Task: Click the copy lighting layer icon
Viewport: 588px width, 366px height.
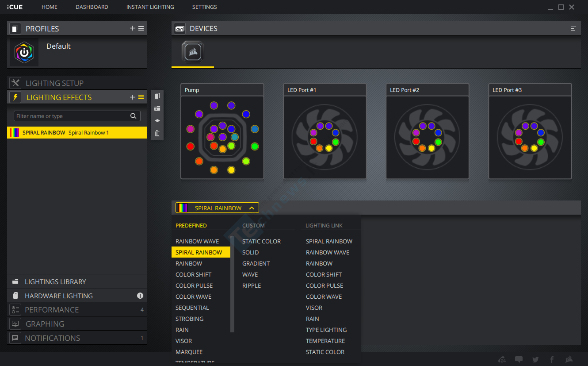Action: click(x=157, y=96)
